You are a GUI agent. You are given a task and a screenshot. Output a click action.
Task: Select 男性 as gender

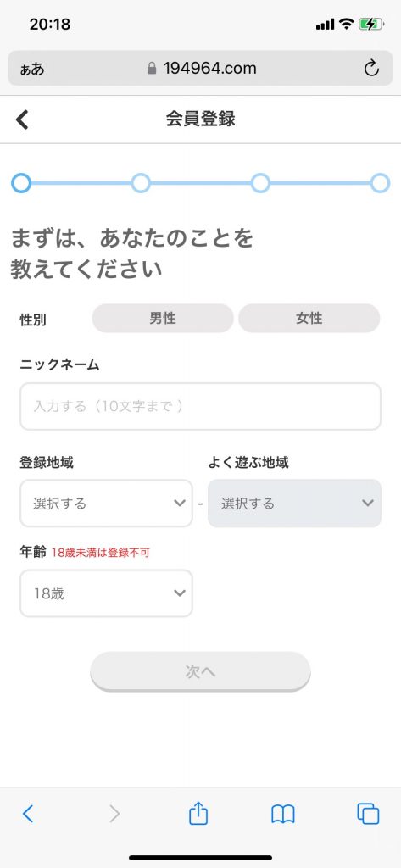click(x=163, y=319)
